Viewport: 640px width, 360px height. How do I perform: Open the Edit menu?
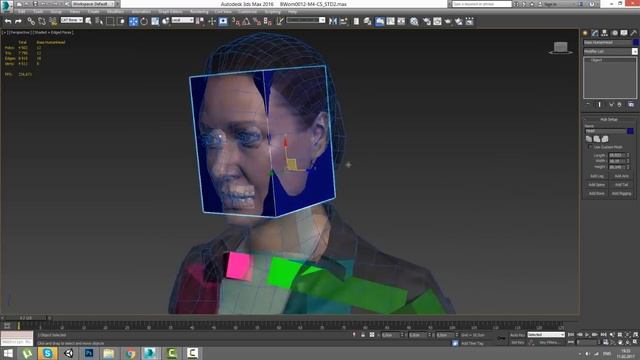point(22,12)
